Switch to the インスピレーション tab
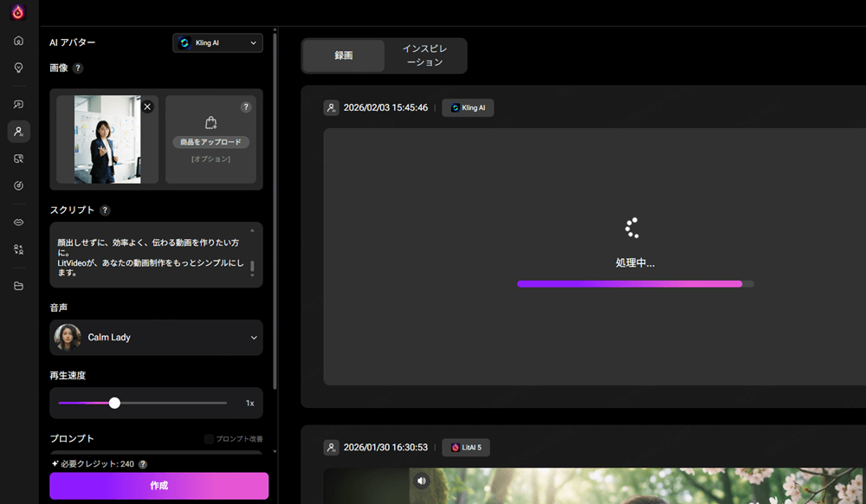This screenshot has height=504, width=866. click(425, 55)
